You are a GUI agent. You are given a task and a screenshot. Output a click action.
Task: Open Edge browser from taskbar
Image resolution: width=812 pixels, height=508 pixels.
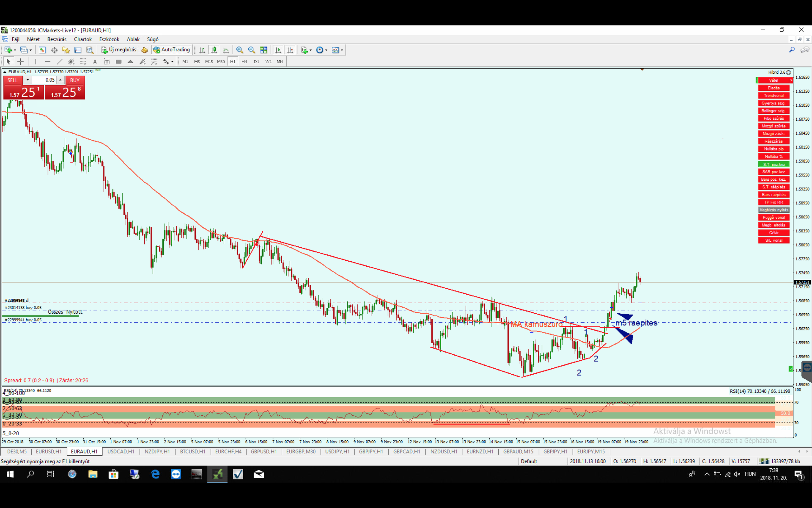click(x=155, y=474)
